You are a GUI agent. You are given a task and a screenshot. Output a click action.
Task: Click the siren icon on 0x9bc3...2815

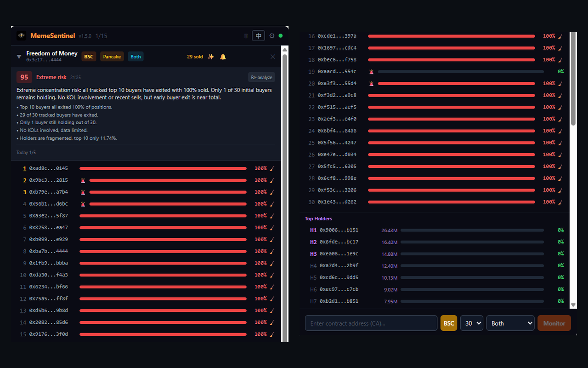(x=83, y=180)
